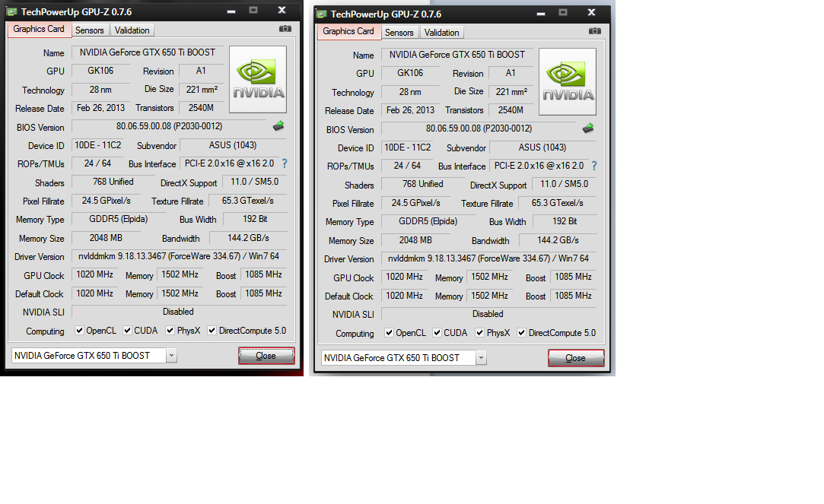This screenshot has width=824, height=504.
Task: Switch to Sensors tab in left window
Action: [90, 30]
